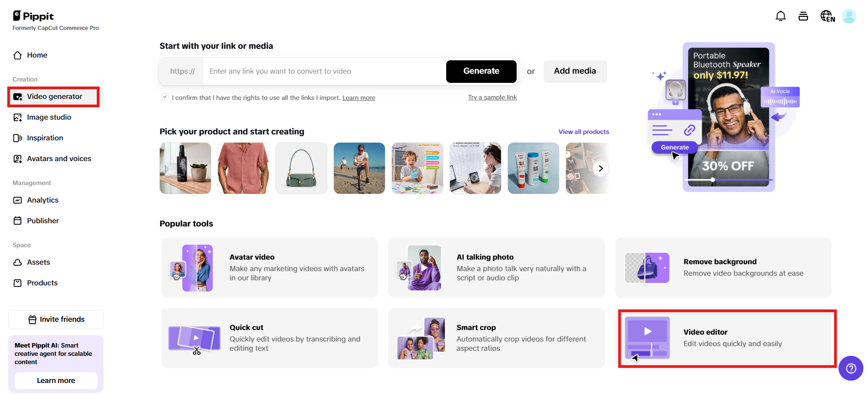The width and height of the screenshot is (868, 394).
Task: Click the credits stack icon in header
Action: 803,16
